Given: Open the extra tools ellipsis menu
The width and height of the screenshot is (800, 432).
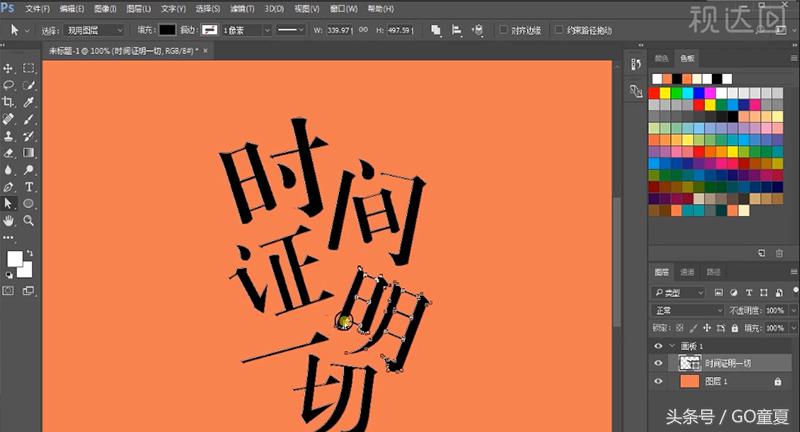Looking at the screenshot, I should (8, 237).
